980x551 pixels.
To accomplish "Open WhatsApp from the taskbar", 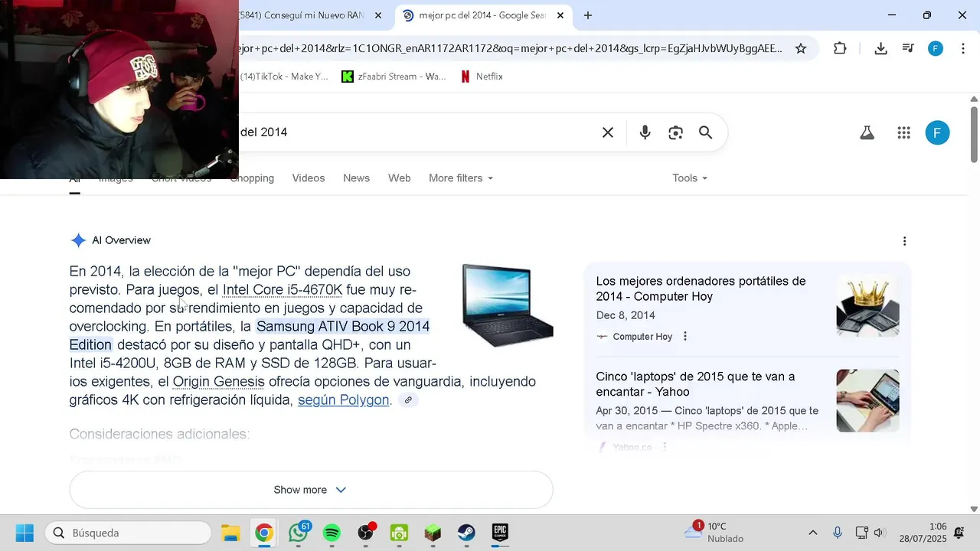I will (298, 533).
